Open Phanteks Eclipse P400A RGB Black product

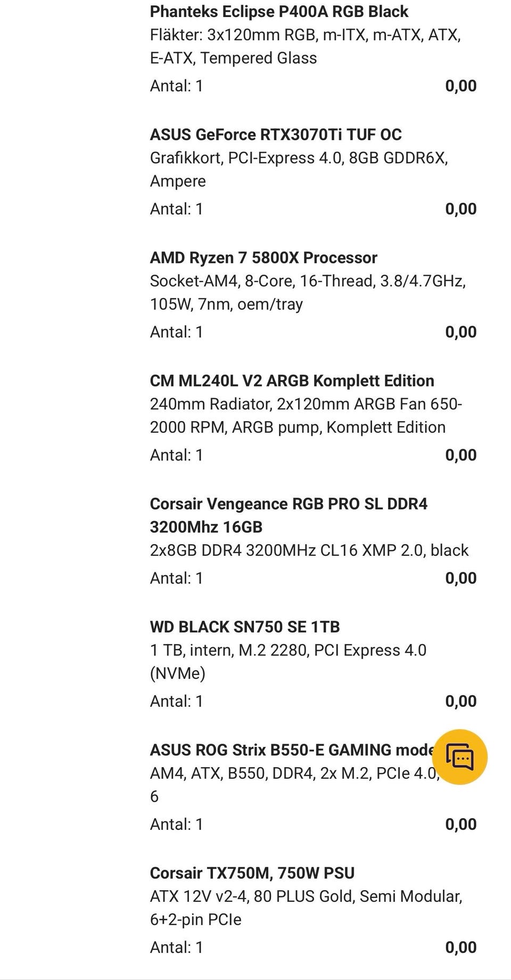(279, 11)
